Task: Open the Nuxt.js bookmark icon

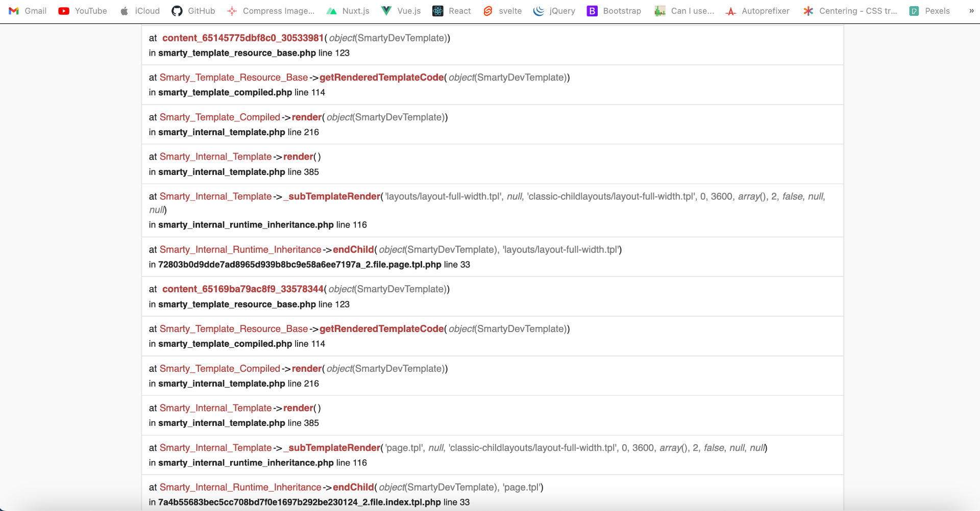Action: click(331, 11)
